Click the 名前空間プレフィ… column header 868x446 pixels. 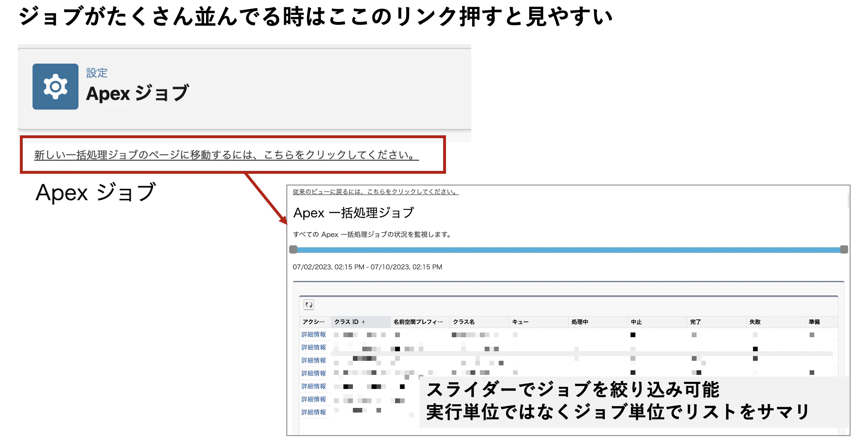420,322
